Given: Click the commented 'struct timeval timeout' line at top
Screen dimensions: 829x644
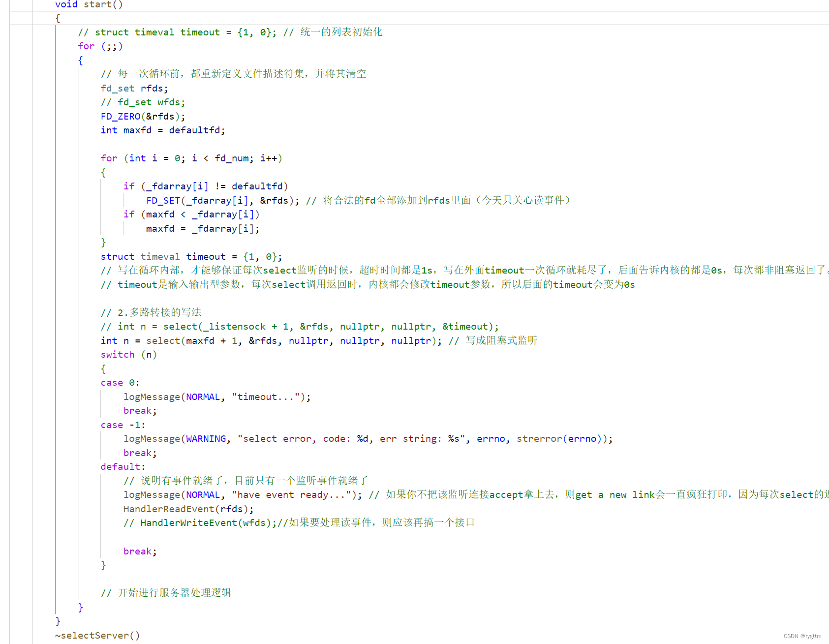Looking at the screenshot, I should click(230, 32).
